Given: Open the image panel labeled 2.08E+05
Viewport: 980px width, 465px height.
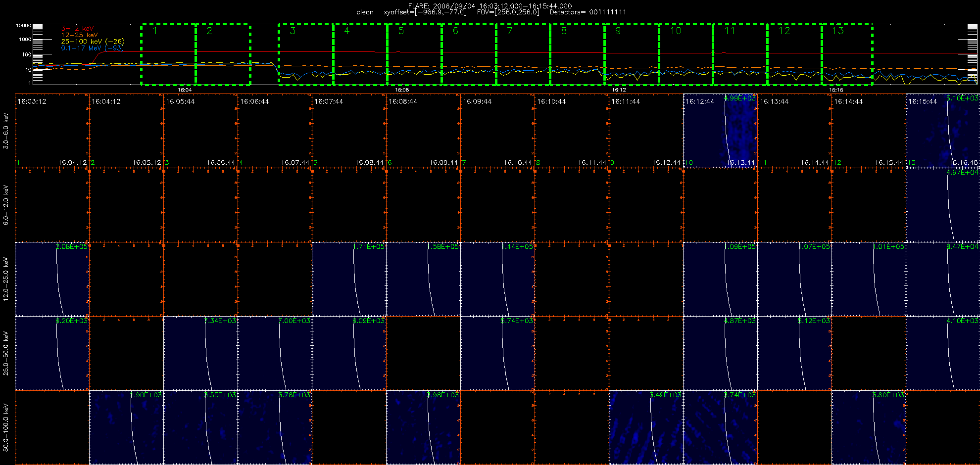Looking at the screenshot, I should tap(52, 279).
